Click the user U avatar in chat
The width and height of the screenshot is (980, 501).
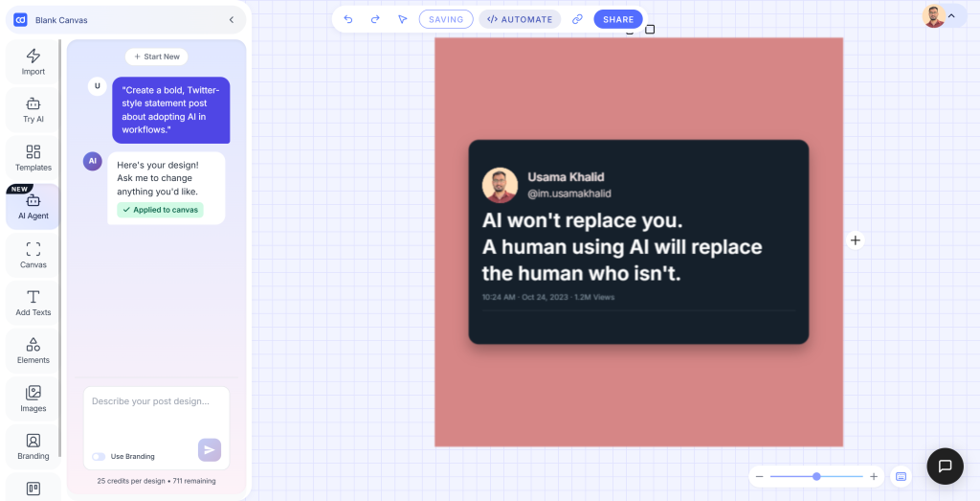97,86
